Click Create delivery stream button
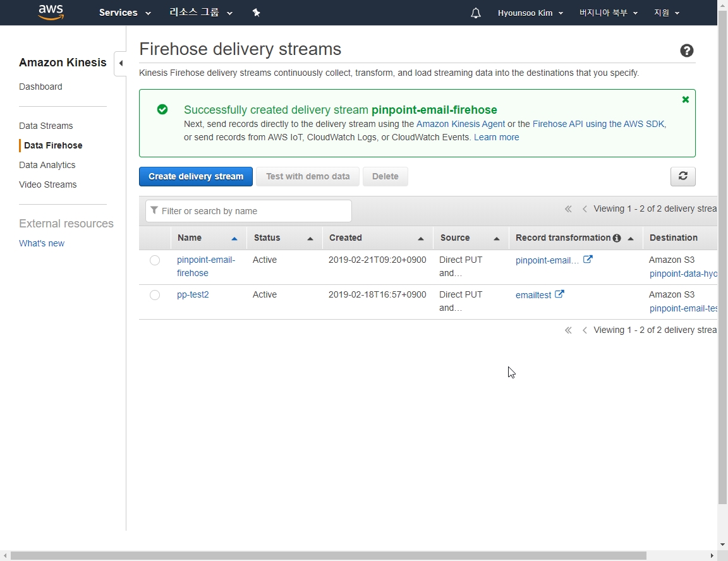Screen dimensions: 728x561 coord(195,176)
